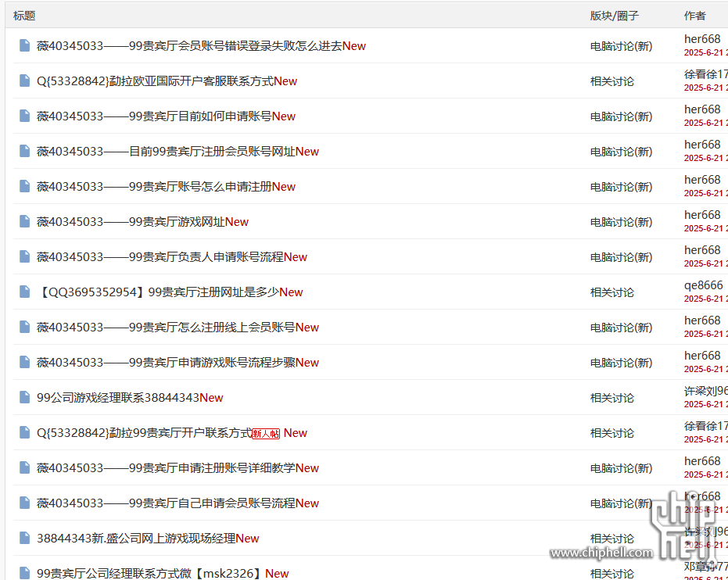This screenshot has width=728, height=580.
Task: Click the 版块/圈子 column header
Action: coord(615,16)
